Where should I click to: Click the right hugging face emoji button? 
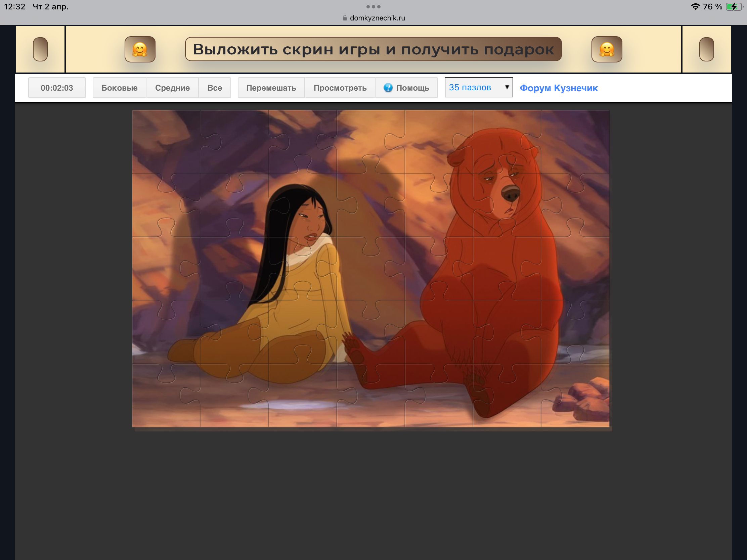(x=607, y=49)
